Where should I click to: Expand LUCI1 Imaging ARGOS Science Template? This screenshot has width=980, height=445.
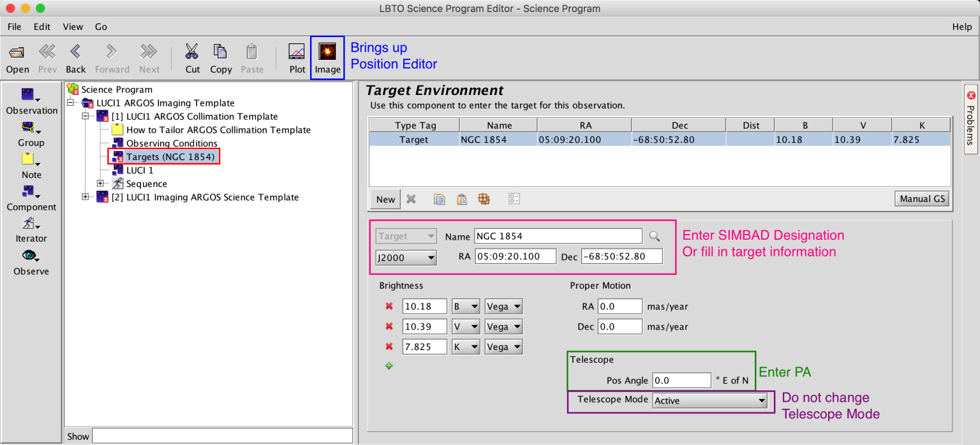[x=85, y=197]
